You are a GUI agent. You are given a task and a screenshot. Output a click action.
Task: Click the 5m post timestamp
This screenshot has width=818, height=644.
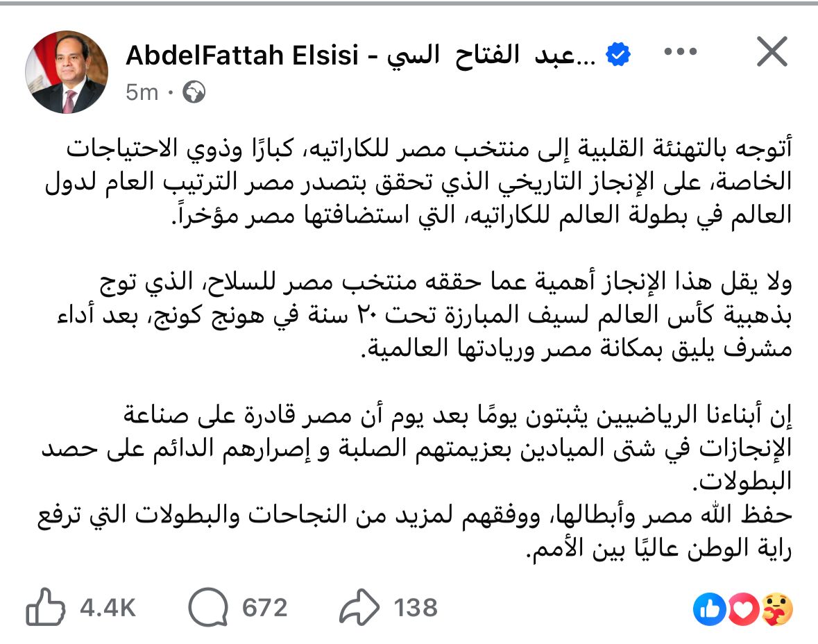point(142,92)
